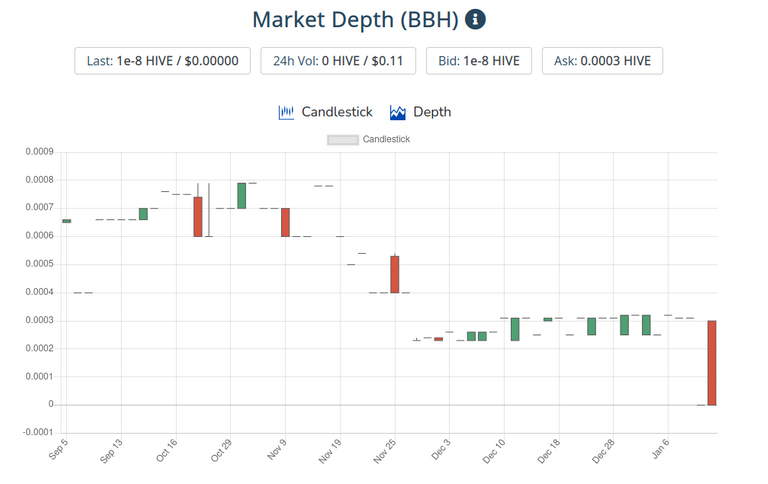Click the Sep 5 axis label

click(58, 450)
